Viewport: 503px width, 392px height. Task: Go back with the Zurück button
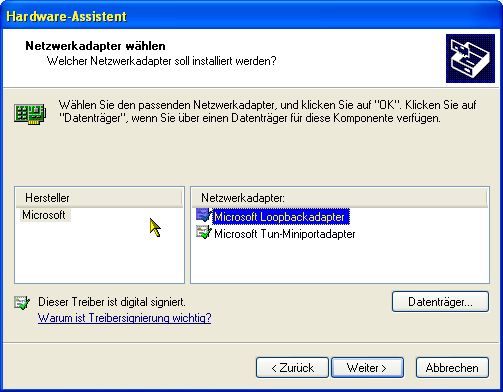tap(292, 368)
